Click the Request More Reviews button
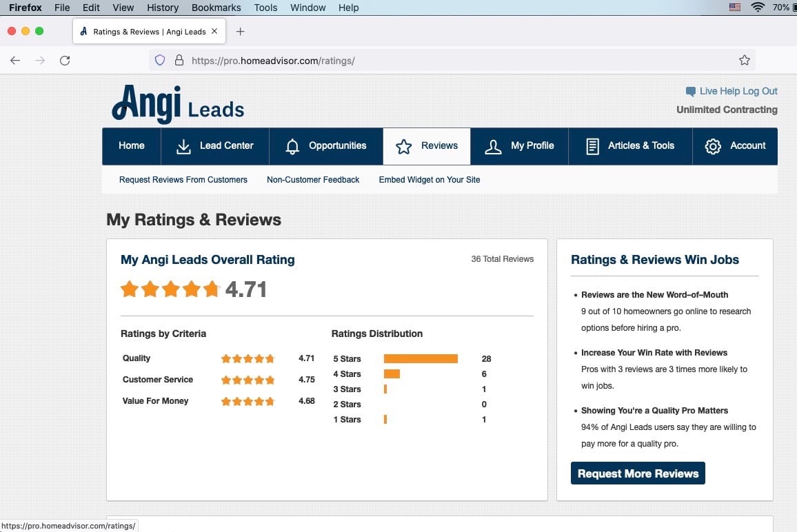Image resolution: width=797 pixels, height=532 pixels. click(x=638, y=473)
